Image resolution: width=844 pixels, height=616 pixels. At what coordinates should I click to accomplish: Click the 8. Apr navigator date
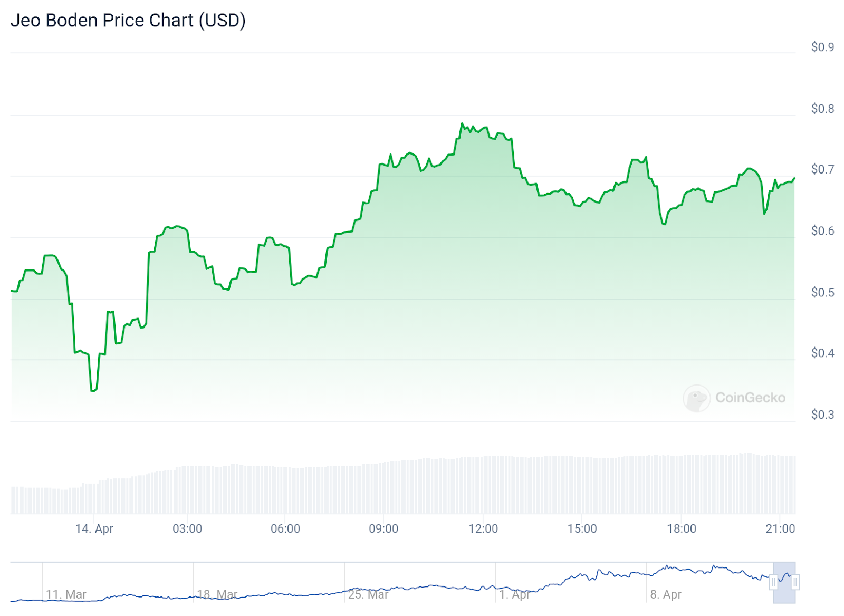(666, 594)
